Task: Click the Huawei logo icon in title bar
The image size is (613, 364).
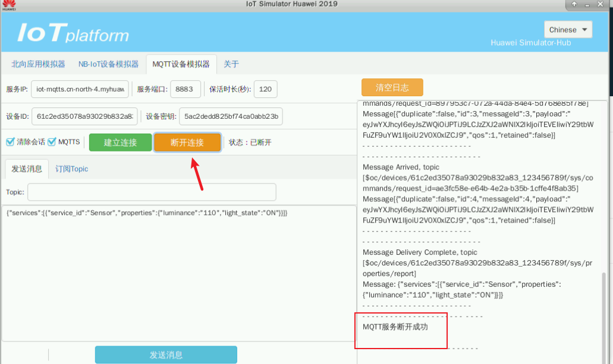Action: click(8, 5)
